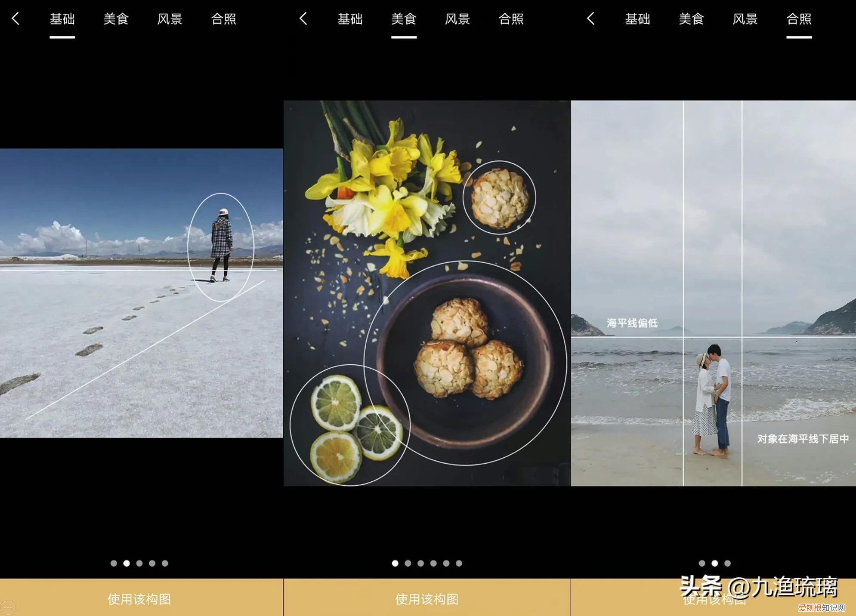The width and height of the screenshot is (856, 616).
Task: Select the 基础 tab in the left panel
Action: 62,19
